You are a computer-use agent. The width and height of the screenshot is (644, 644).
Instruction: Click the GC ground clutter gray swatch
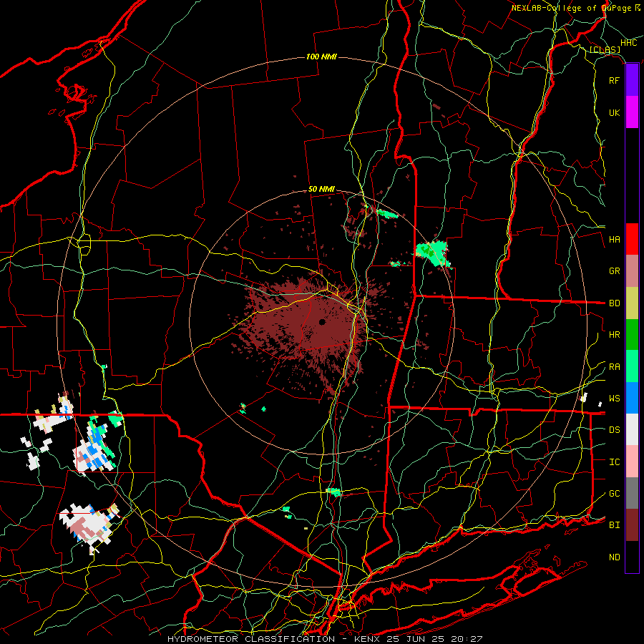(x=632, y=493)
